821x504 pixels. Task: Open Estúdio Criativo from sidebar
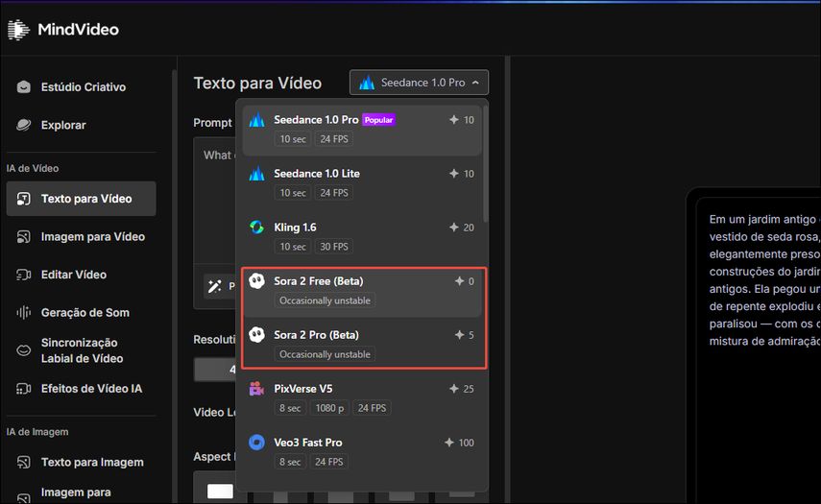pyautogui.click(x=83, y=87)
